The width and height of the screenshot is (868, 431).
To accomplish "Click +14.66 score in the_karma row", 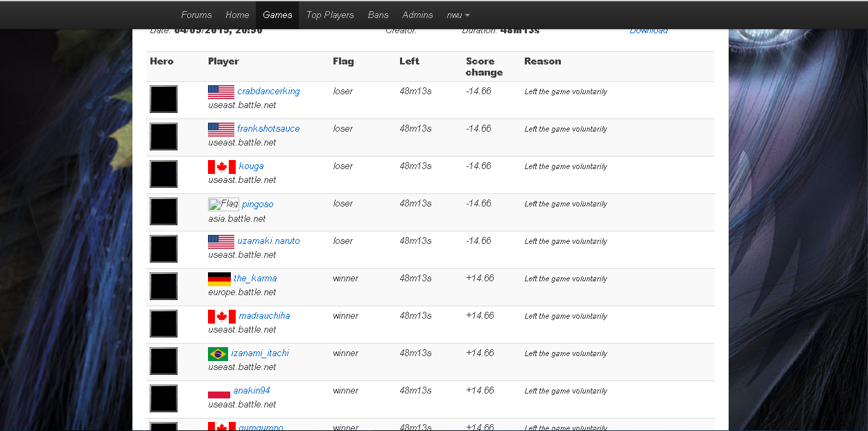I will pos(480,279).
